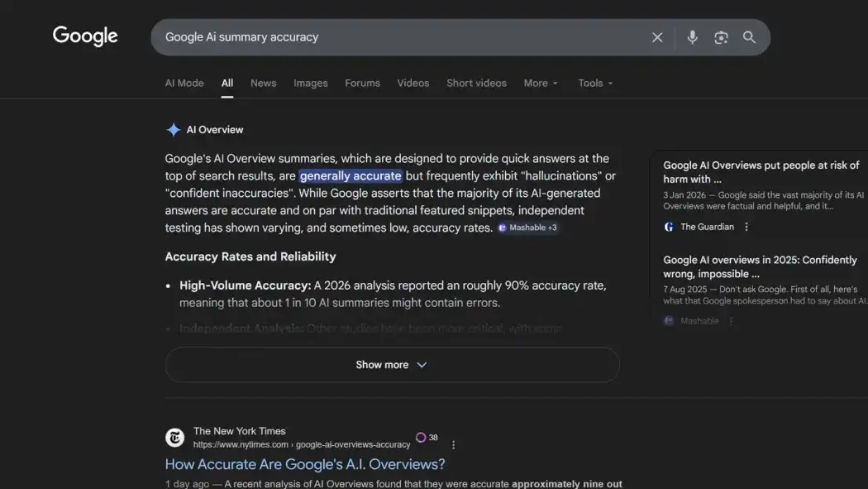Click The Guardian favicon in the sidebar
868x489 pixels.
coord(668,226)
